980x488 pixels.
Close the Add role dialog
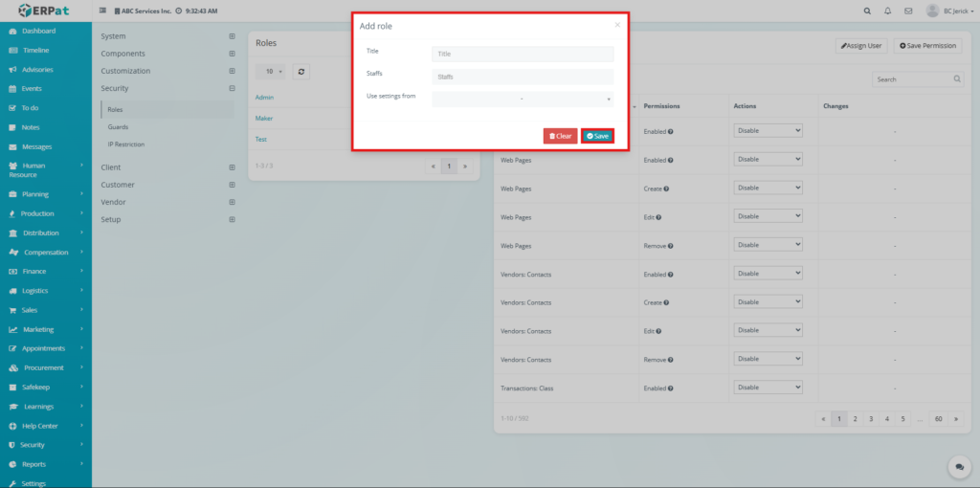pyautogui.click(x=617, y=25)
